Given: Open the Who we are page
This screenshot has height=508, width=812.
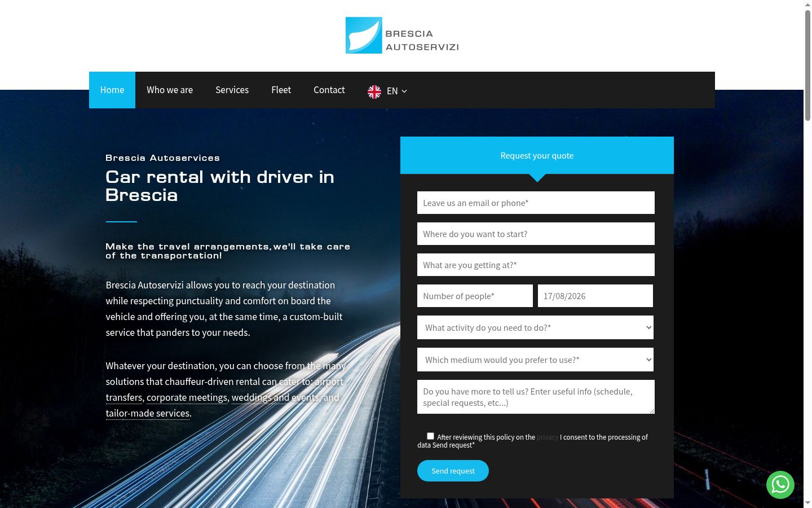Looking at the screenshot, I should point(170,90).
